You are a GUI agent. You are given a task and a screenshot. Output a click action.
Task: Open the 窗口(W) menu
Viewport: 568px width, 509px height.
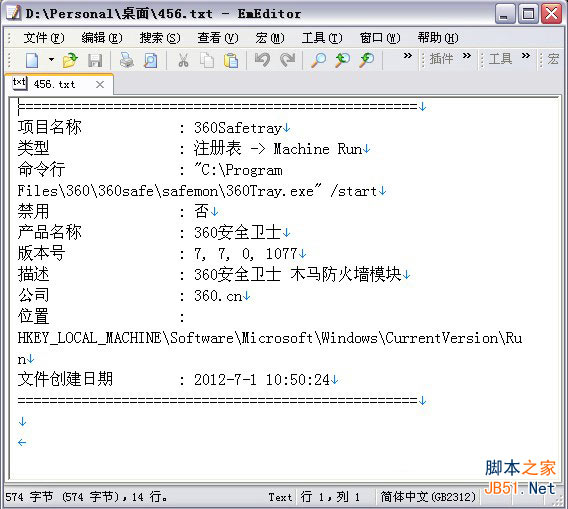pos(380,38)
